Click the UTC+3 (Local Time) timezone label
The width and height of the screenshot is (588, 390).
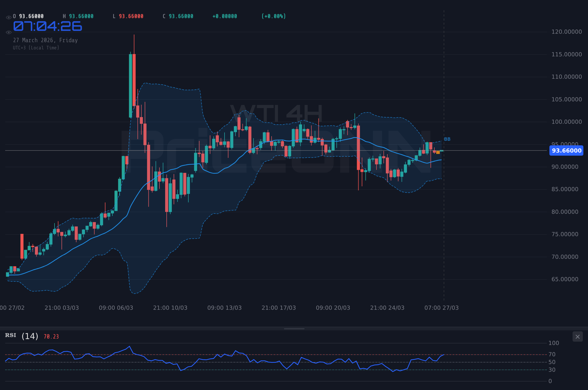point(36,48)
